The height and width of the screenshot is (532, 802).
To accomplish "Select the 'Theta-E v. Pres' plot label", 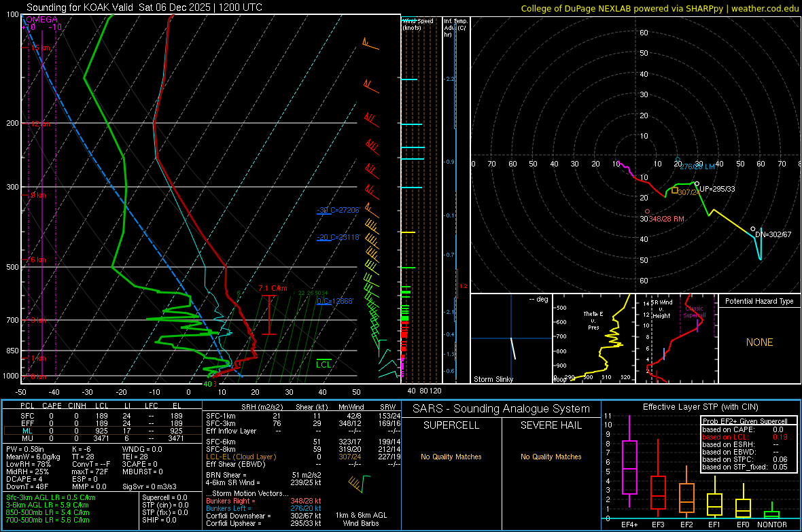I will pyautogui.click(x=593, y=320).
